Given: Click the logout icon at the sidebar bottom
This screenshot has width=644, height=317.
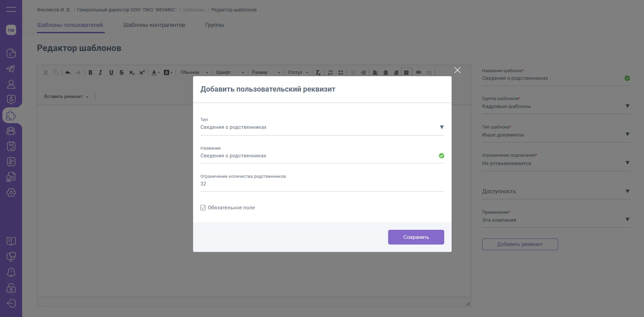Looking at the screenshot, I should pos(11,303).
